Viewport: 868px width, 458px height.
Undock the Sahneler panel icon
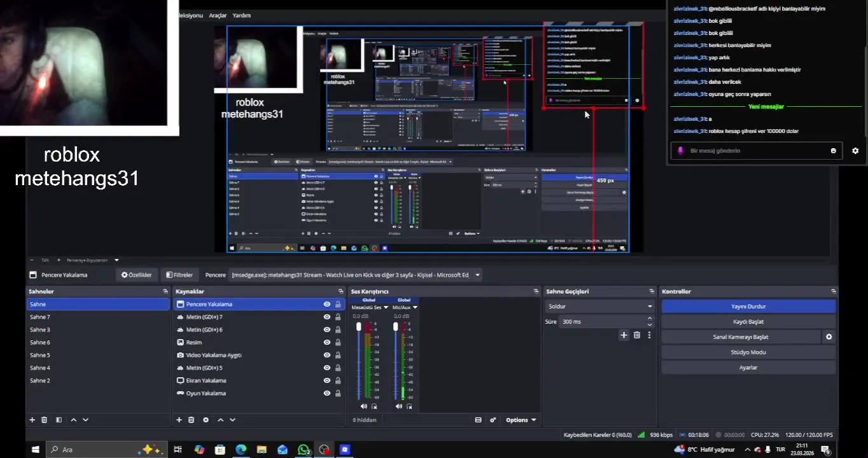click(x=165, y=291)
